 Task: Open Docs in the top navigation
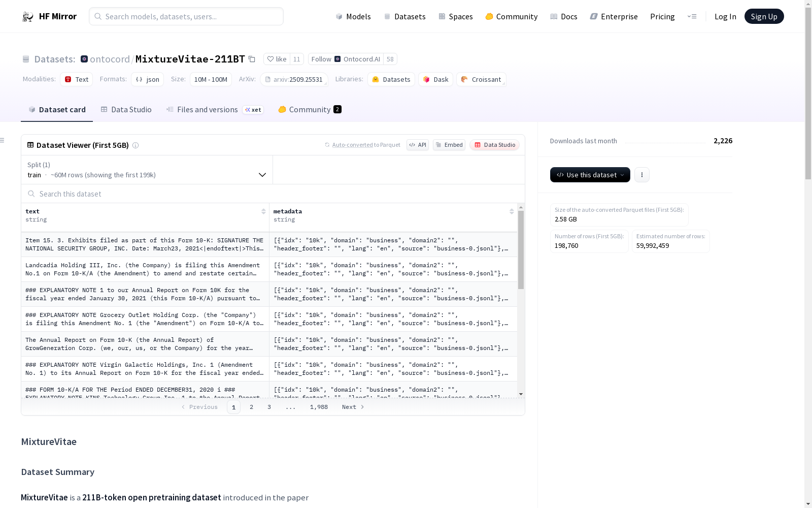click(564, 17)
